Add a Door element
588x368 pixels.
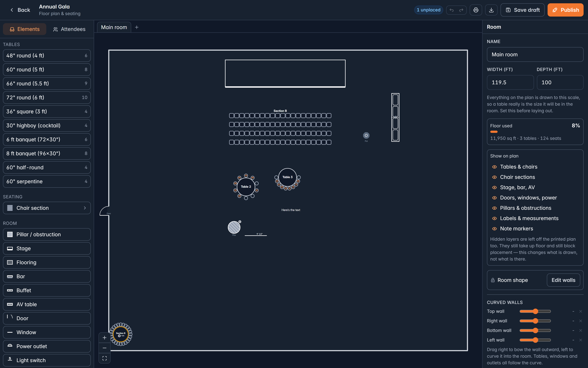click(47, 318)
